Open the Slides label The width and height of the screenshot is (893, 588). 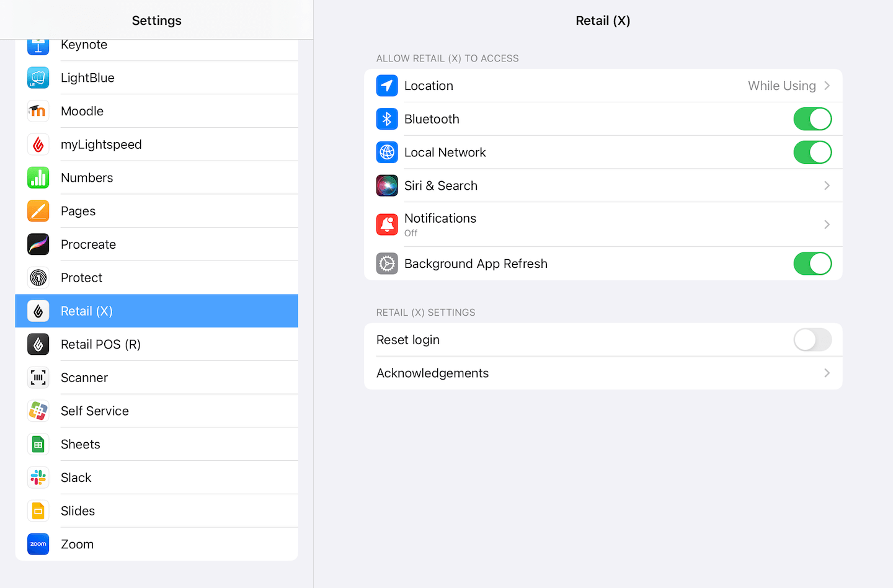[x=78, y=511]
